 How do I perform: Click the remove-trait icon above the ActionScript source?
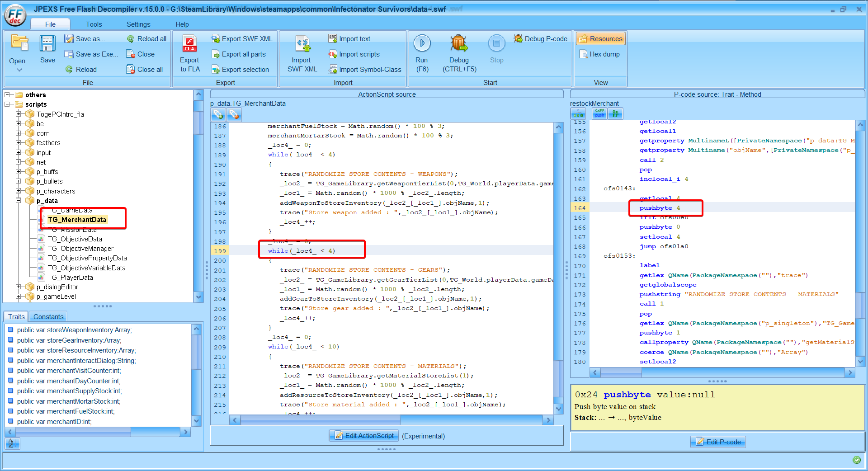(x=234, y=115)
